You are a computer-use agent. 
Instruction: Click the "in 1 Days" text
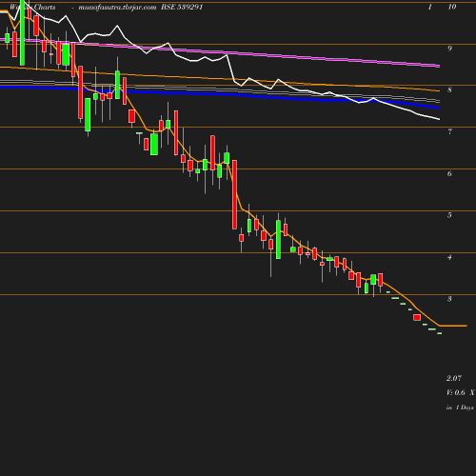(460, 407)
